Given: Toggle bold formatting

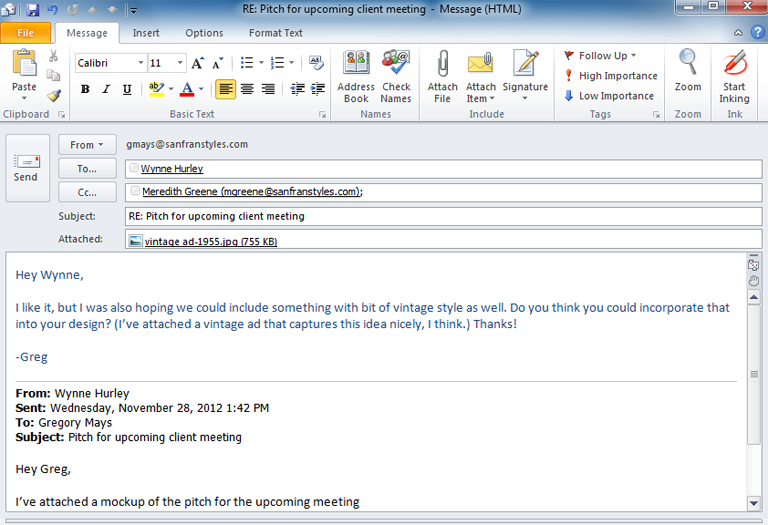Looking at the screenshot, I should [85, 89].
